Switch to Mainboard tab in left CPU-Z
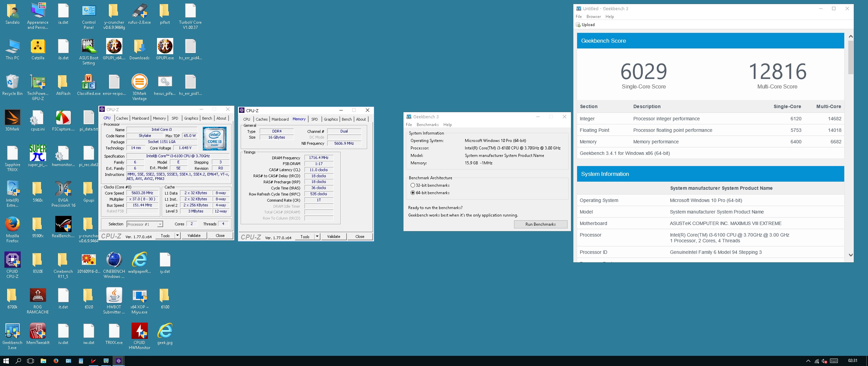This screenshot has height=366, width=868. [x=140, y=118]
